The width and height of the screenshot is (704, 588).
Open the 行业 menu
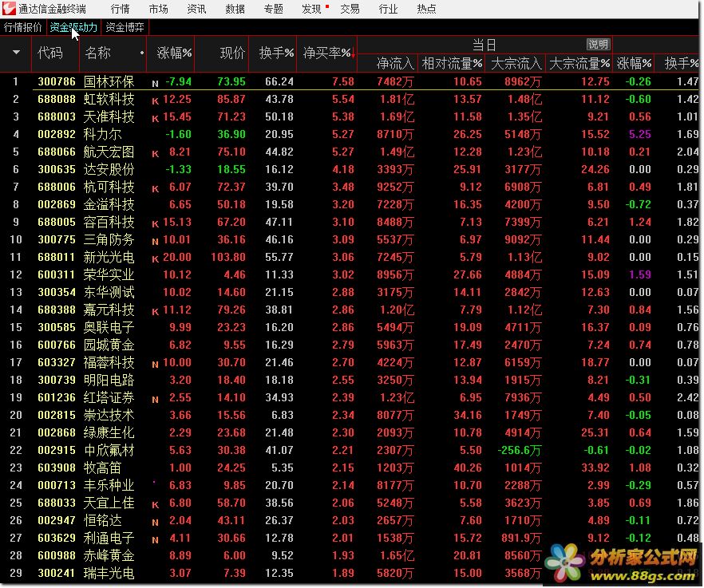[x=389, y=9]
